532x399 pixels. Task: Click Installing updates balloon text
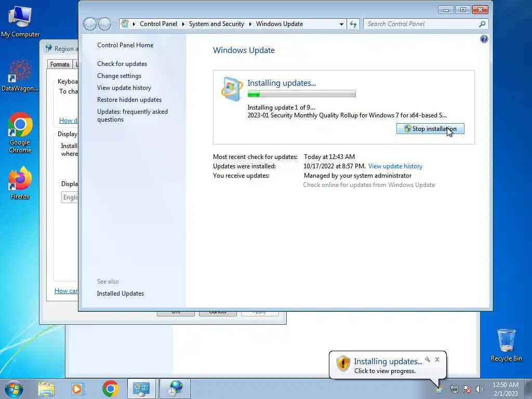point(388,362)
